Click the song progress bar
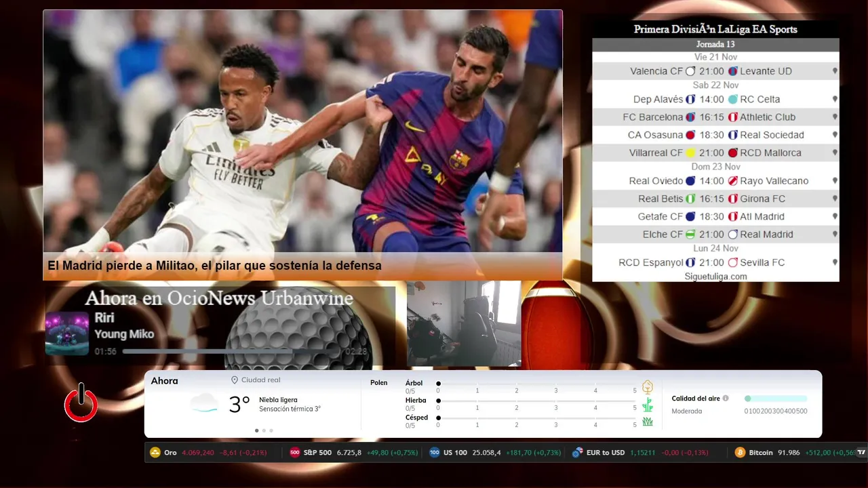Viewport: 868px width, 488px height. [x=232, y=352]
